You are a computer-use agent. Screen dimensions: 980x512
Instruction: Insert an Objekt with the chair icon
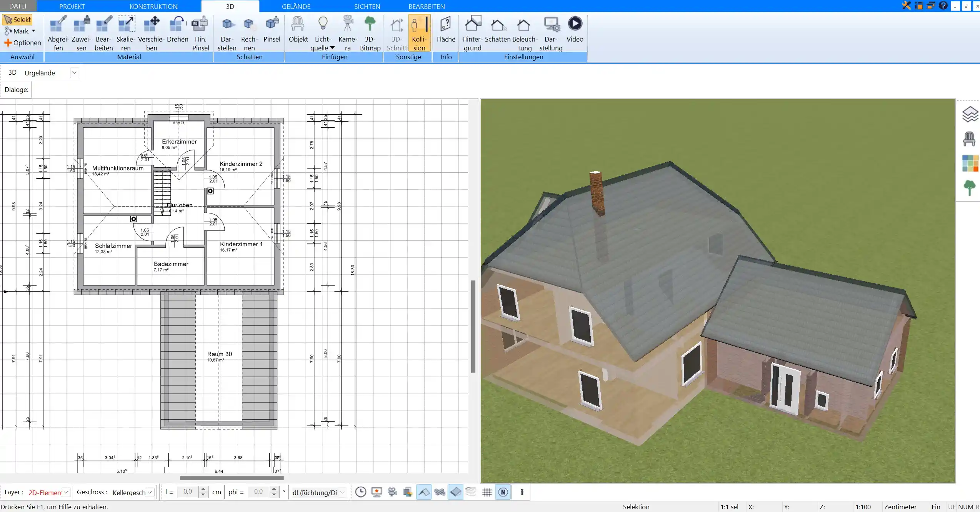tap(298, 29)
